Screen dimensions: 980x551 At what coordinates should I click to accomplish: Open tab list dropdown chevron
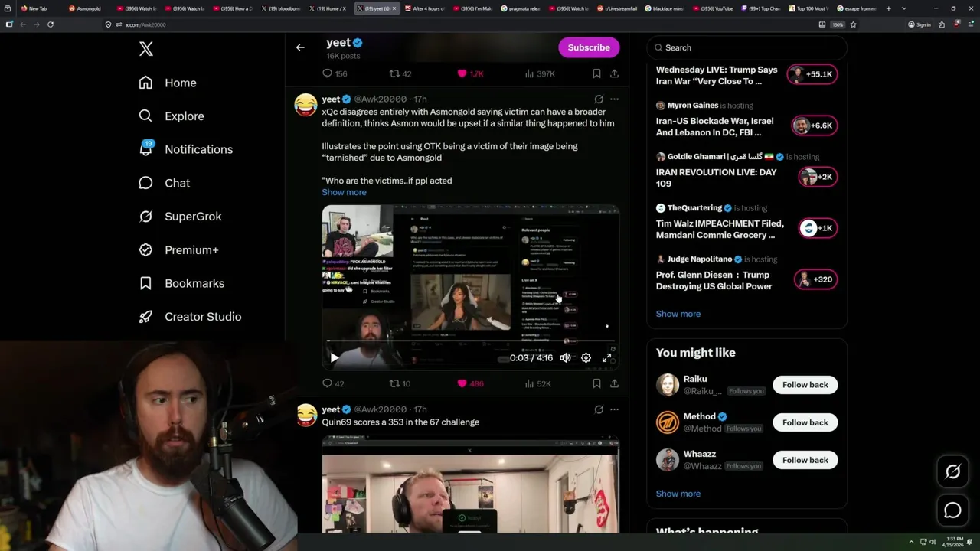pos(904,8)
